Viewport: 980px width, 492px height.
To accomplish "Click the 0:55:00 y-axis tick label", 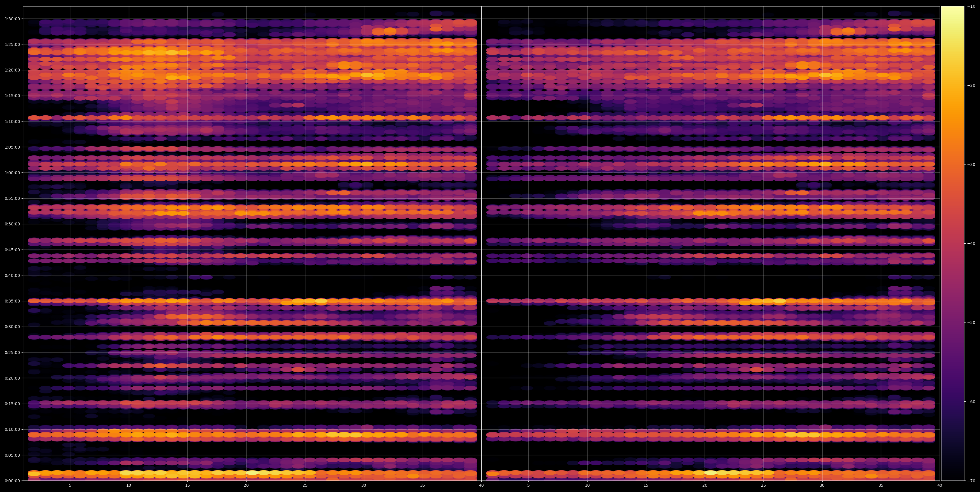I will click(x=12, y=198).
